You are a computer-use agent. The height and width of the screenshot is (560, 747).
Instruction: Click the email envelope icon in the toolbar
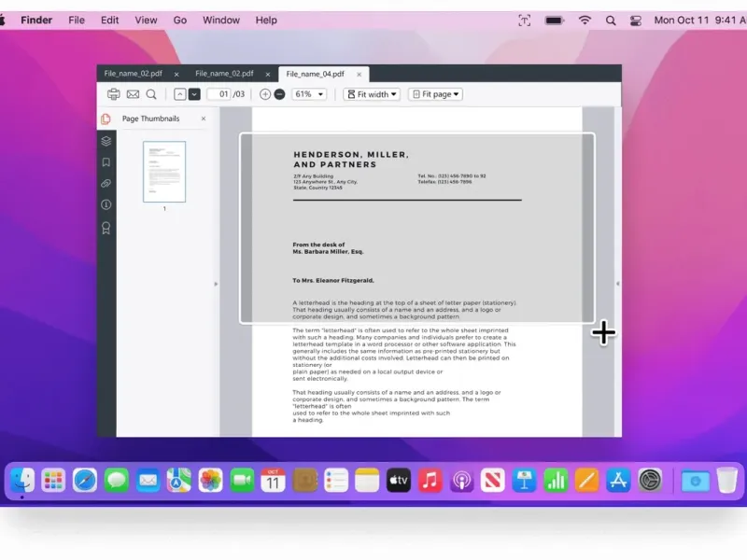pyautogui.click(x=133, y=94)
